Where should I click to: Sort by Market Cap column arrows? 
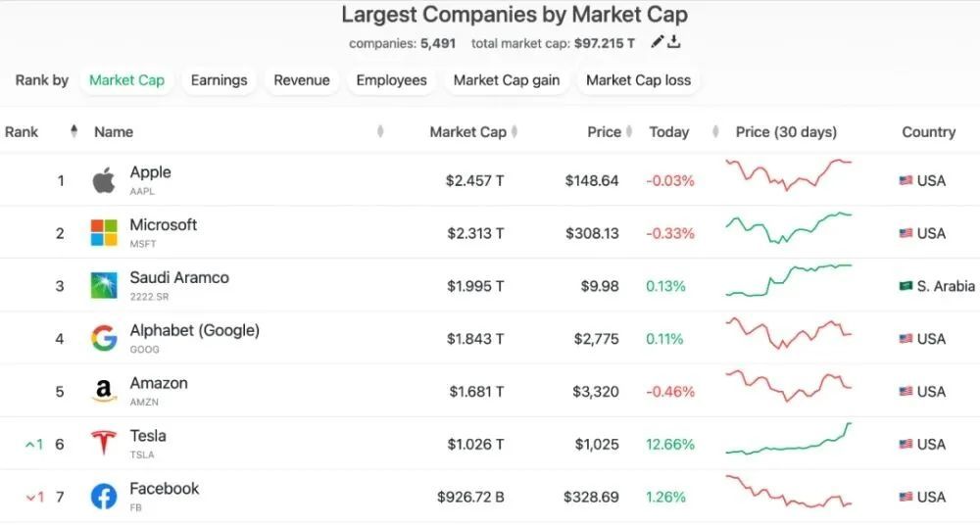coord(514,132)
